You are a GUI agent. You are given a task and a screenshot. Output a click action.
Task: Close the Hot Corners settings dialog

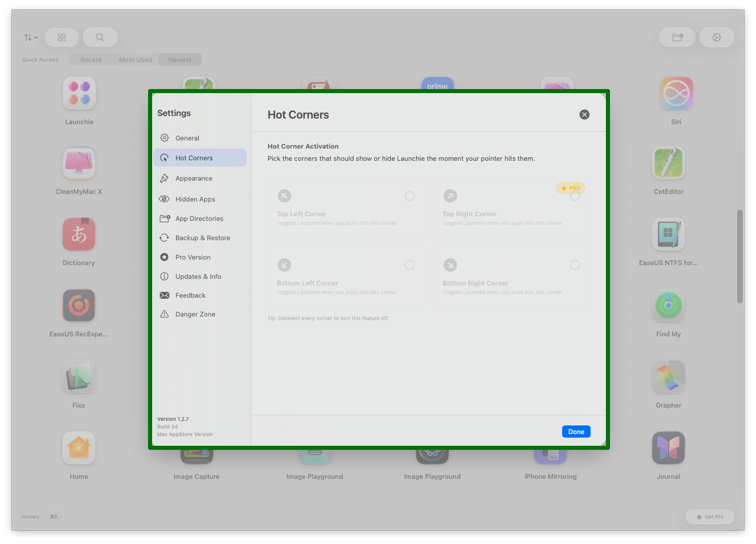pos(585,114)
